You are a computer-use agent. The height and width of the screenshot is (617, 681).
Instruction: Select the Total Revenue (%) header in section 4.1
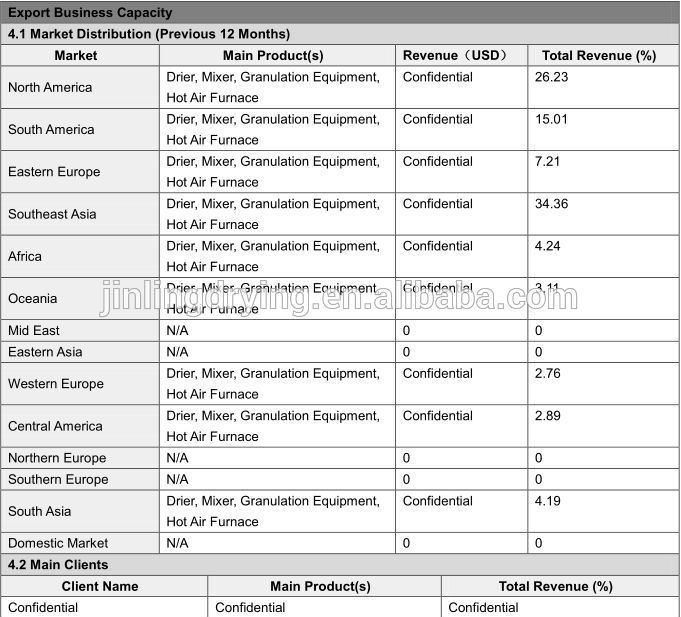[599, 55]
